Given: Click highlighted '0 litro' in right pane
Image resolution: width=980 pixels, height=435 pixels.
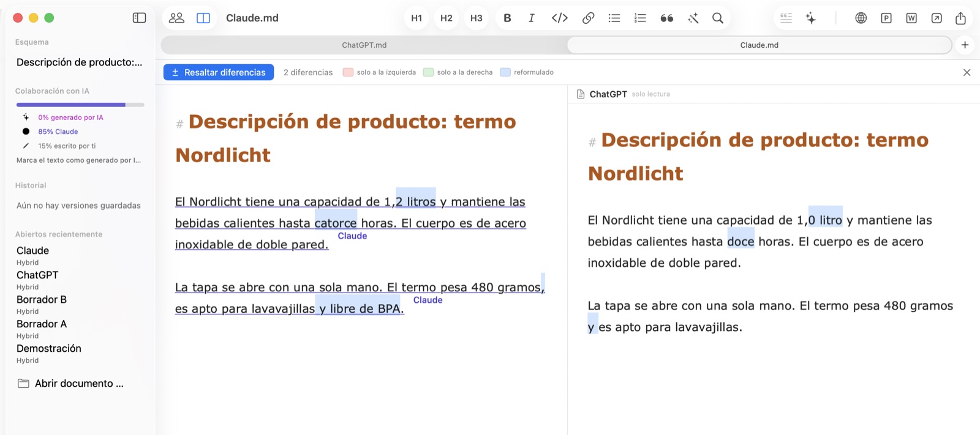Looking at the screenshot, I should [x=826, y=220].
